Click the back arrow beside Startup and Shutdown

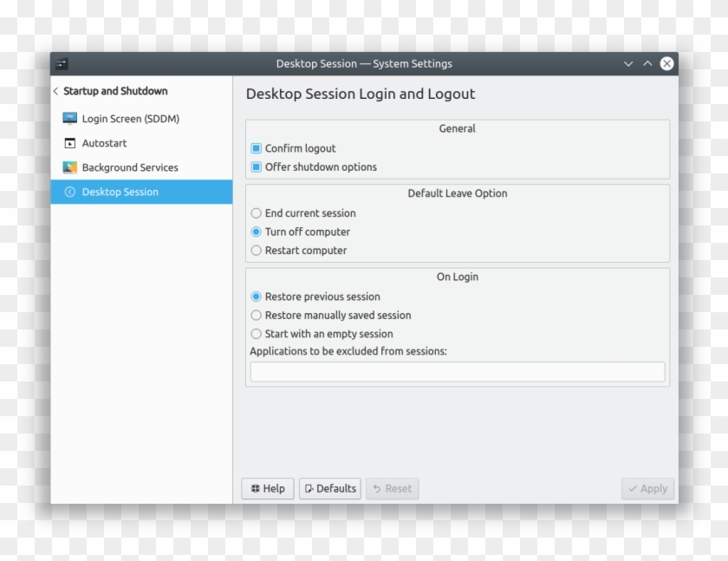click(55, 91)
